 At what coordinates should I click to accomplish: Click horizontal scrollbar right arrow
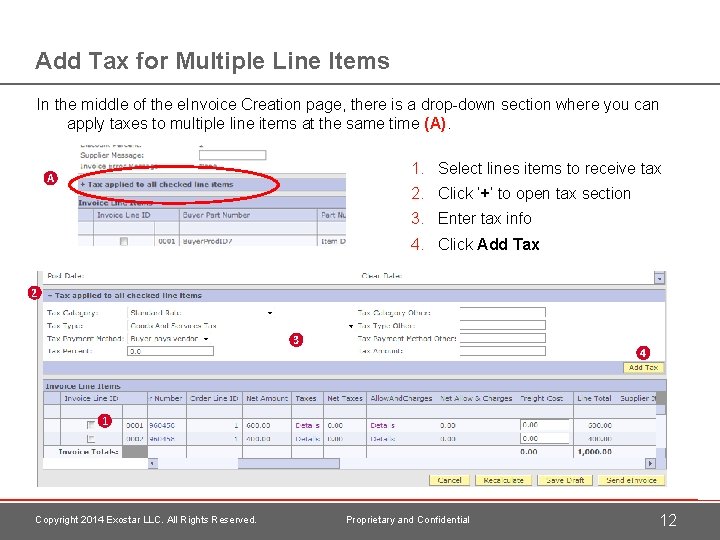click(x=650, y=463)
